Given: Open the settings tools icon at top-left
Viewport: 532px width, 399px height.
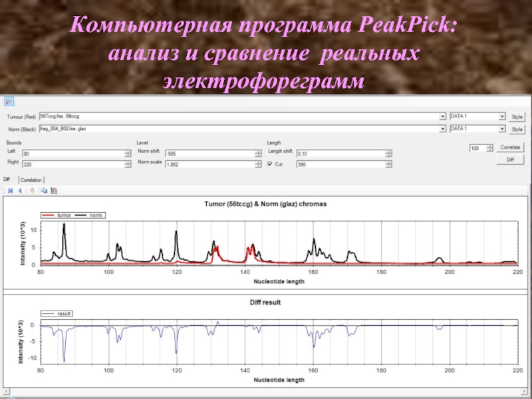Looking at the screenshot, I should (x=9, y=101).
